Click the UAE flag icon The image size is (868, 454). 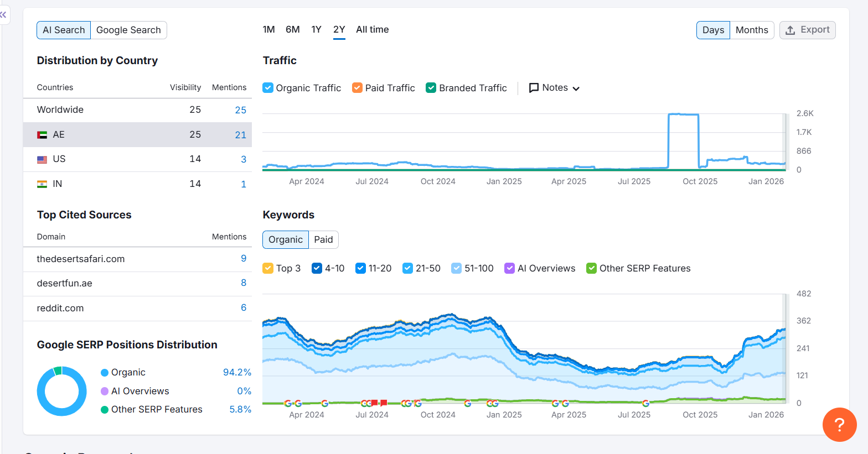pos(42,135)
